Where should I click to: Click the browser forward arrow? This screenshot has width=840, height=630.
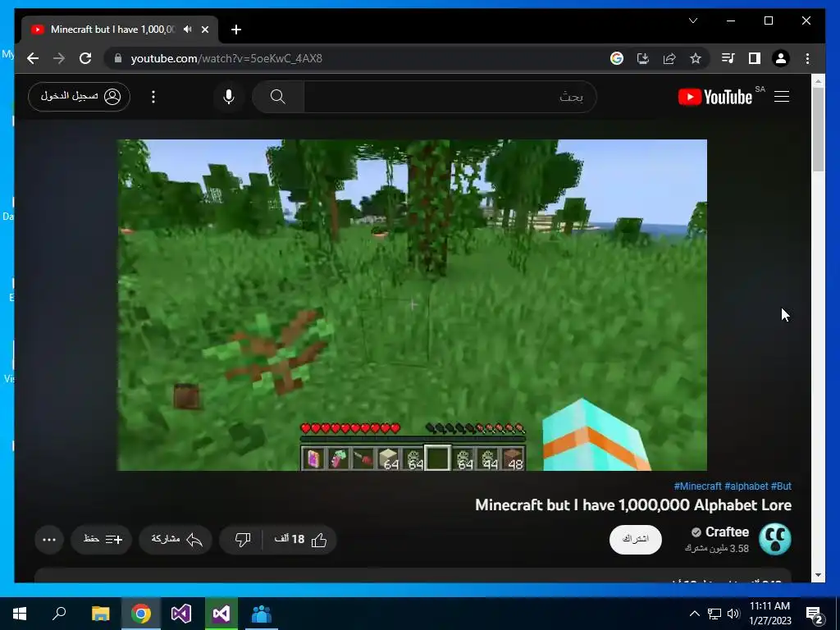click(59, 58)
